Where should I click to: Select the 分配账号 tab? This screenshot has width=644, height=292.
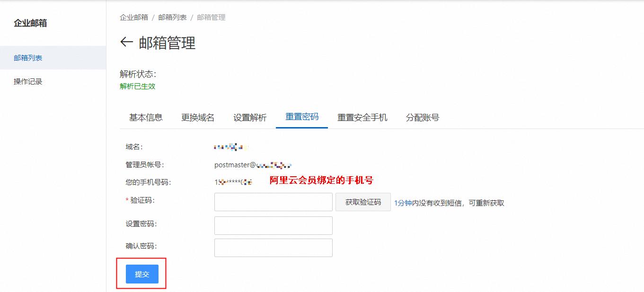(422, 118)
